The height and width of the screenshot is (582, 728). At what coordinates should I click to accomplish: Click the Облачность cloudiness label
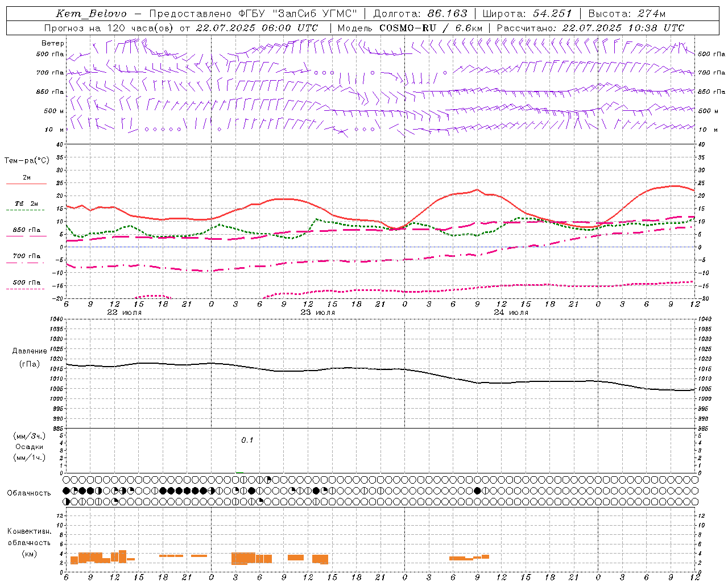click(x=29, y=493)
